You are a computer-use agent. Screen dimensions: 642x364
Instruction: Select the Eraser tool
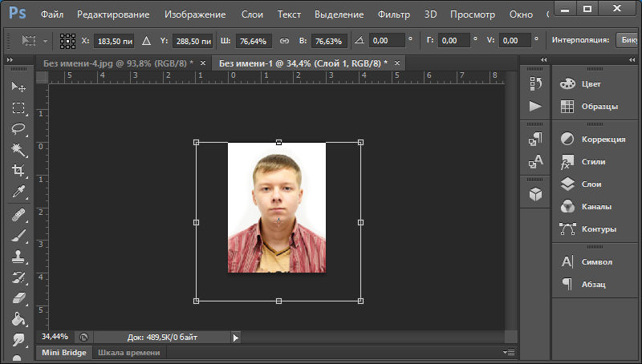pos(18,298)
